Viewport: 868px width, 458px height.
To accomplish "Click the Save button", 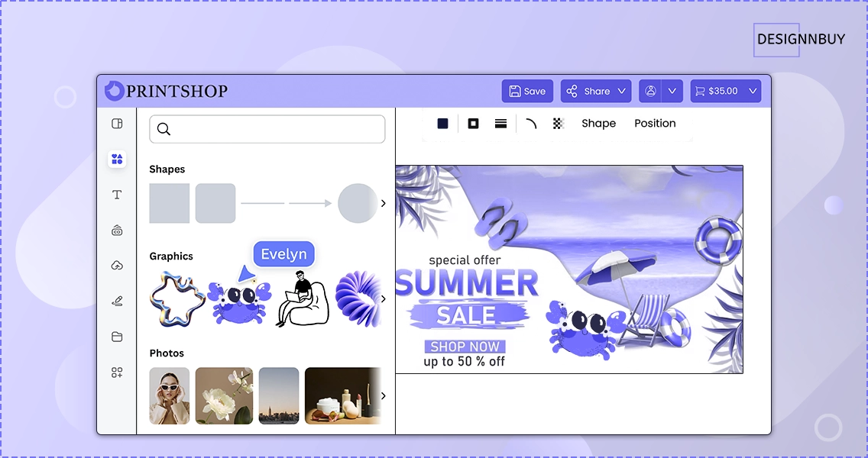I will click(x=527, y=91).
